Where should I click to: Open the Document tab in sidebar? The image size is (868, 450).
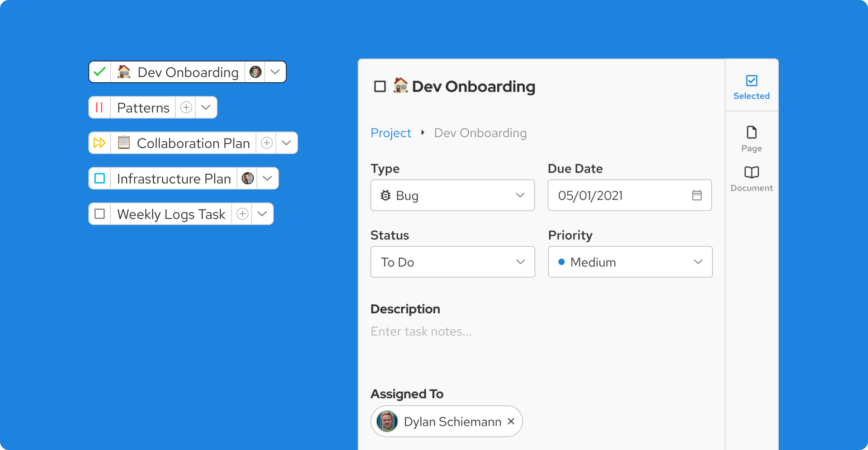pos(751,178)
